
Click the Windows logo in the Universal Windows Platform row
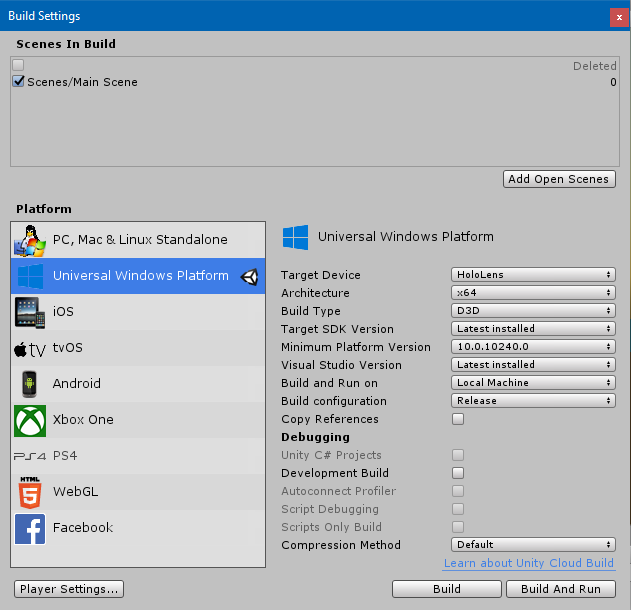30,276
